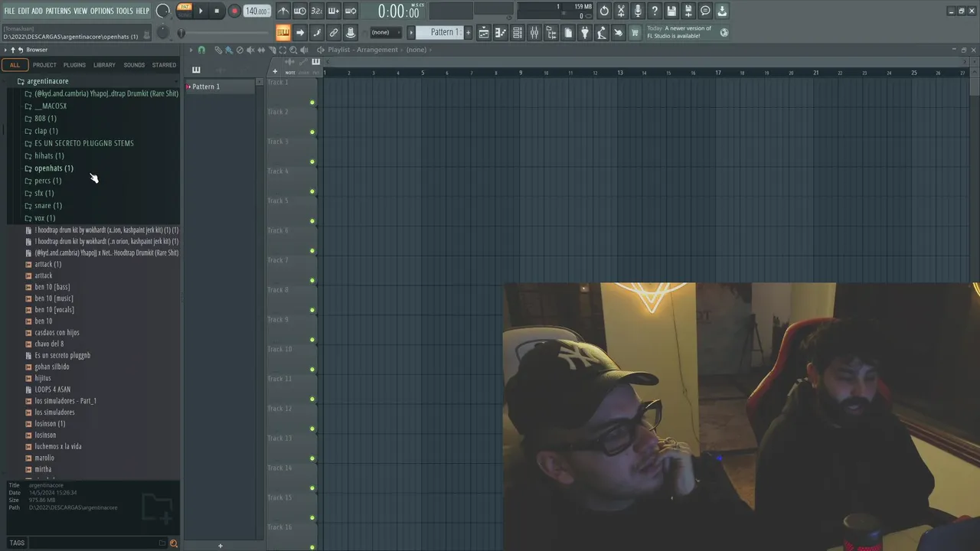Screen dimensions: 980x551
Task: Select the 'LOOPS 4 ASAN' file
Action: 52,390
